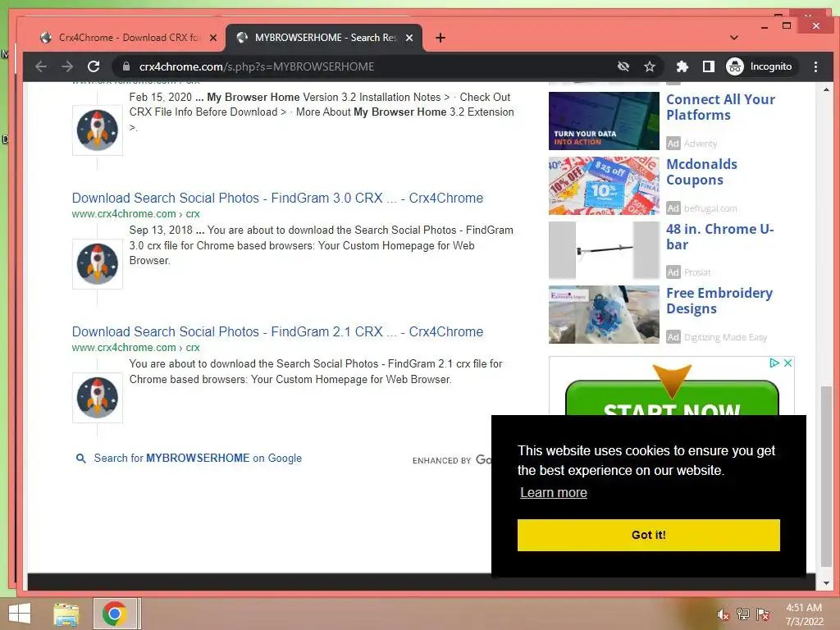The image size is (840, 630).
Task: Click the embroidery designs ad image
Action: [604, 314]
